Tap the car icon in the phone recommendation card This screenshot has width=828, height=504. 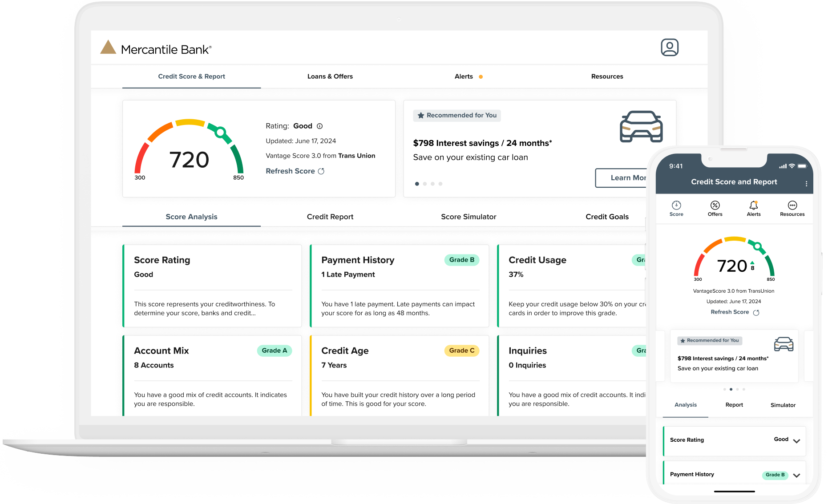(784, 344)
